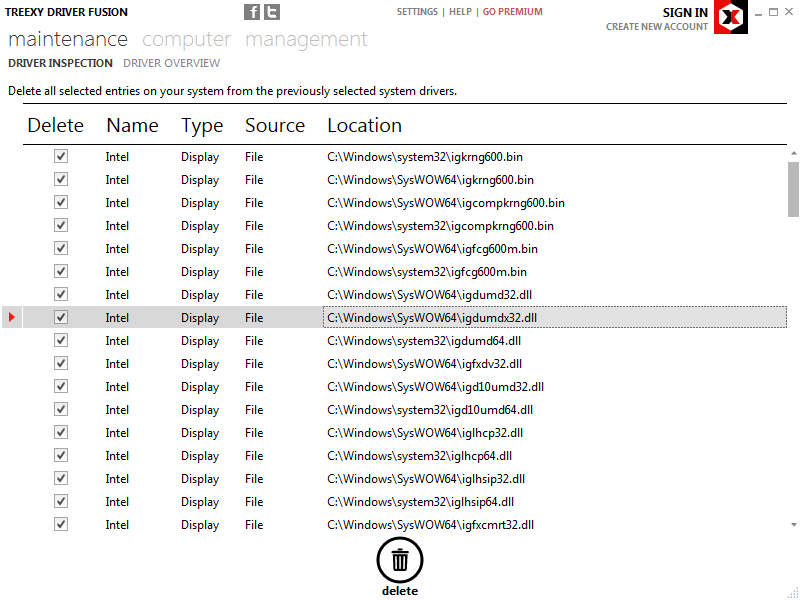The image size is (800, 600).
Task: Uncheck the SysWOW64\igfcg600m.bin row checkbox
Action: click(61, 248)
